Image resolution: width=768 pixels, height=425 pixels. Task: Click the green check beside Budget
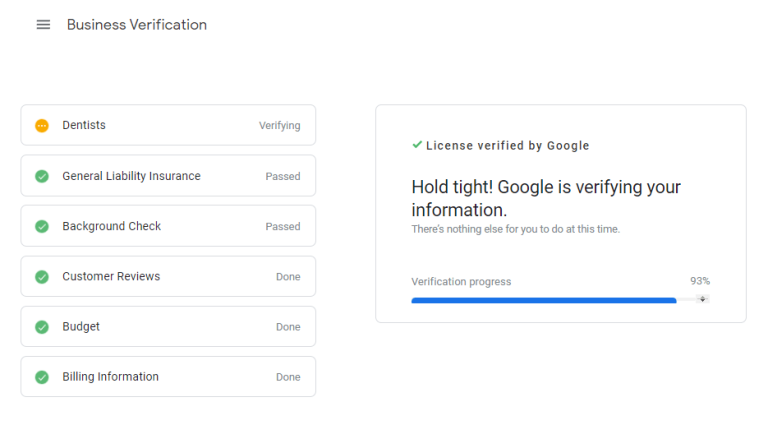42,327
